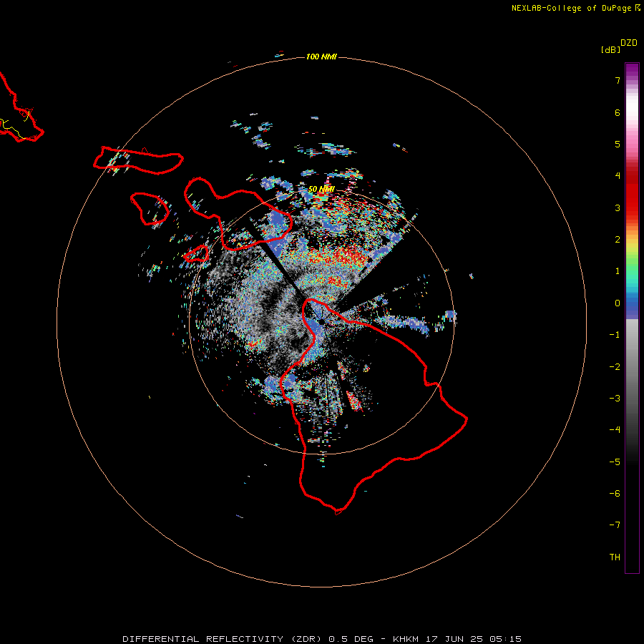Click the 1 value on color scale

pos(618,271)
